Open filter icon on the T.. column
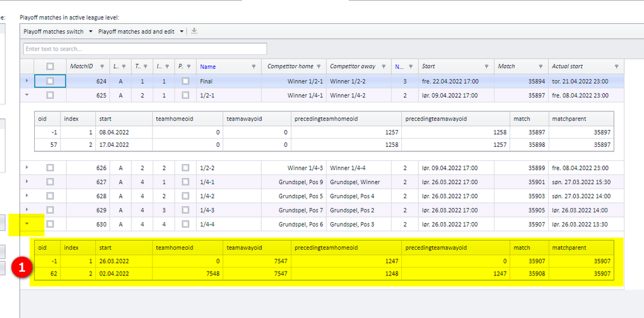This screenshot has width=644, height=318. [x=146, y=66]
